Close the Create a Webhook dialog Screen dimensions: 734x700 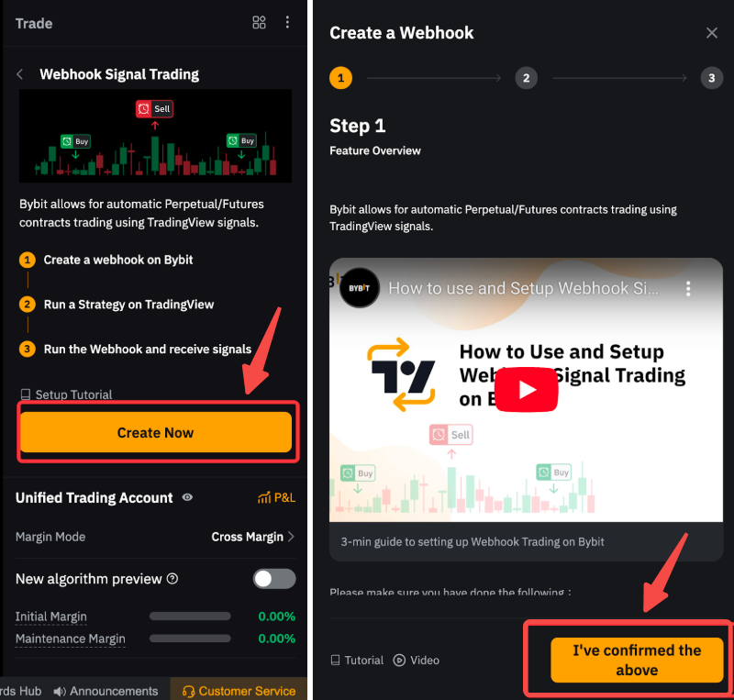point(712,33)
